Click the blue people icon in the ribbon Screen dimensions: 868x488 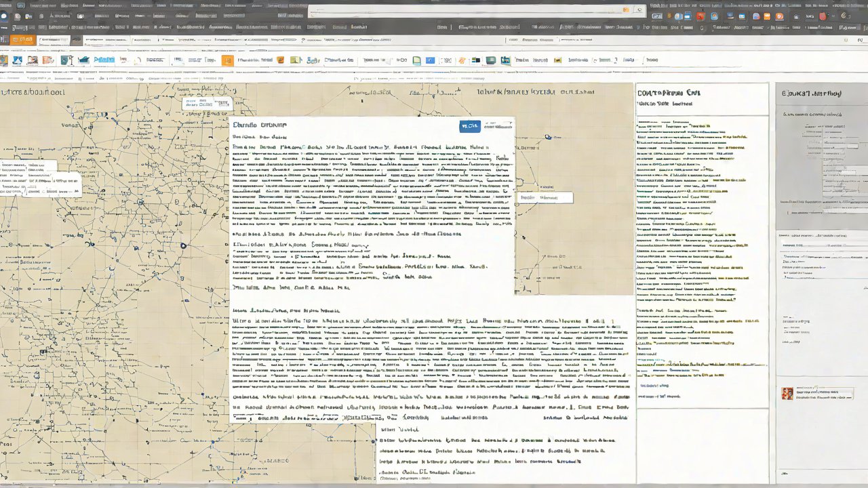tap(313, 60)
